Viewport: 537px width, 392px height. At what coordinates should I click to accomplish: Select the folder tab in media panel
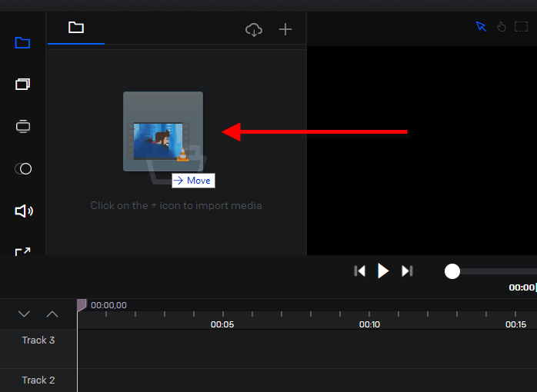point(76,28)
